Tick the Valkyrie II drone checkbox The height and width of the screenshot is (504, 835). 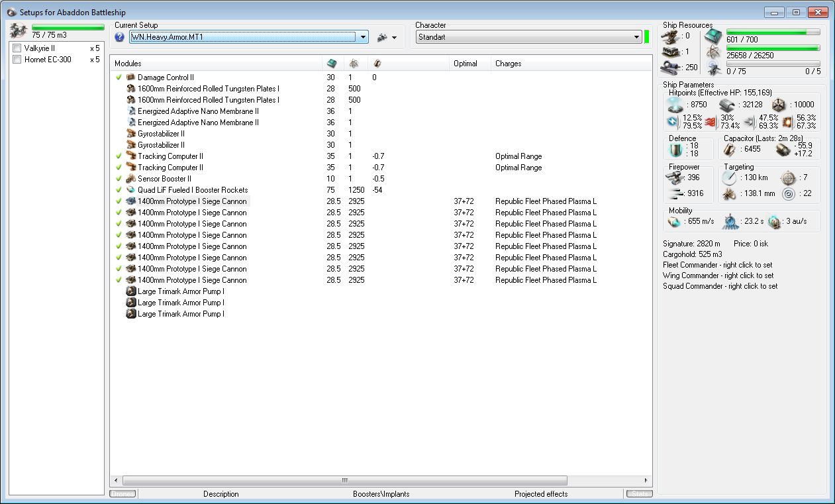[17, 48]
